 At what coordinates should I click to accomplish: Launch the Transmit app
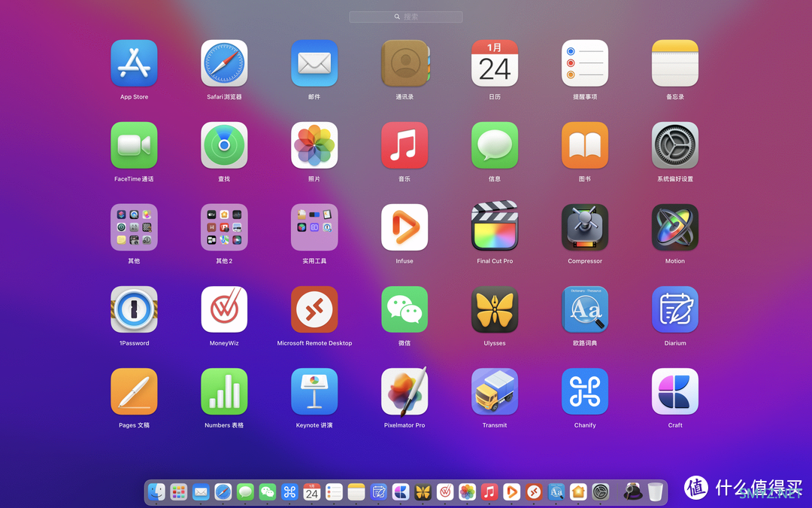pos(495,391)
